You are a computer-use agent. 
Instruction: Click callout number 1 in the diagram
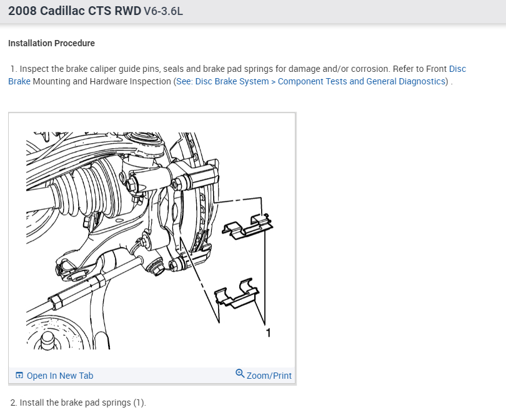click(268, 333)
